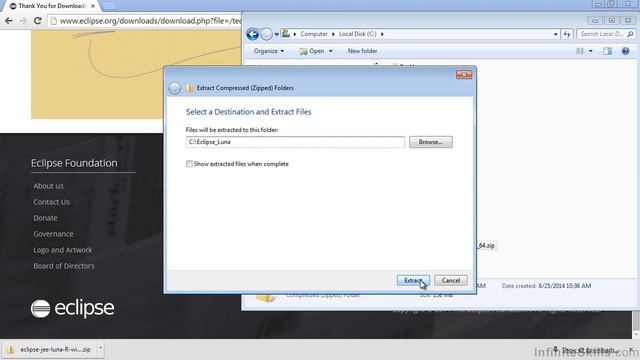The width and height of the screenshot is (640, 360).
Task: Select Computer in the Explorer breadcrumb
Action: 314,34
